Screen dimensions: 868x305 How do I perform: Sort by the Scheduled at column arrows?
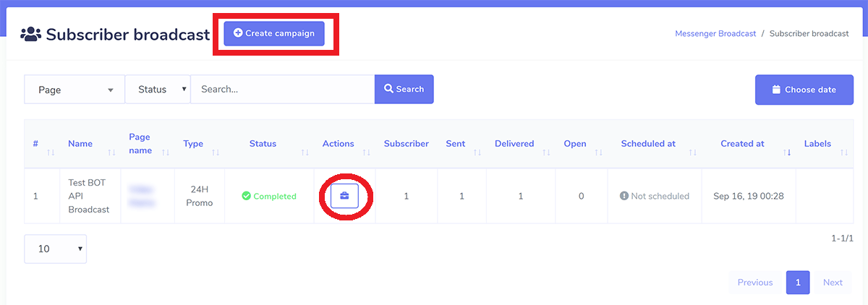[692, 152]
